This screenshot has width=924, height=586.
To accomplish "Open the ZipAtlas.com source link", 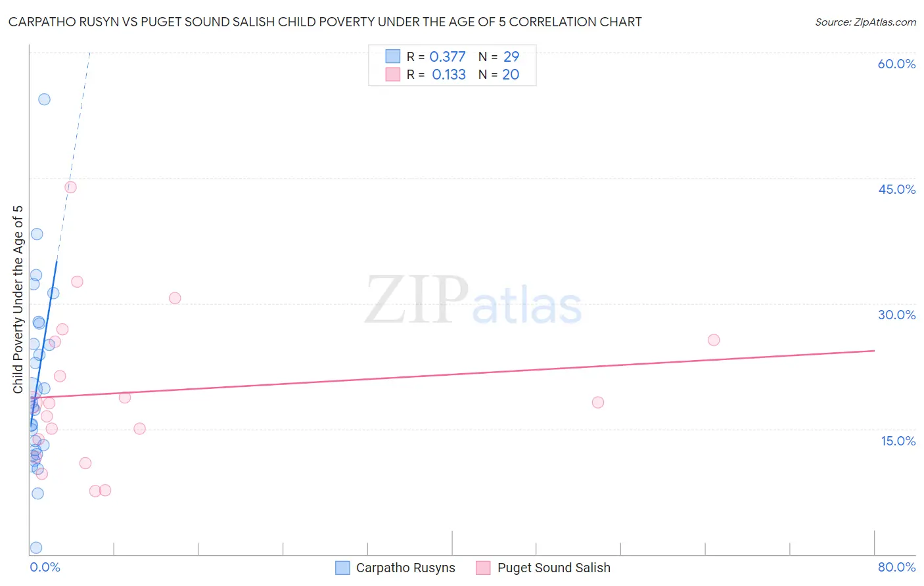I will (866, 22).
